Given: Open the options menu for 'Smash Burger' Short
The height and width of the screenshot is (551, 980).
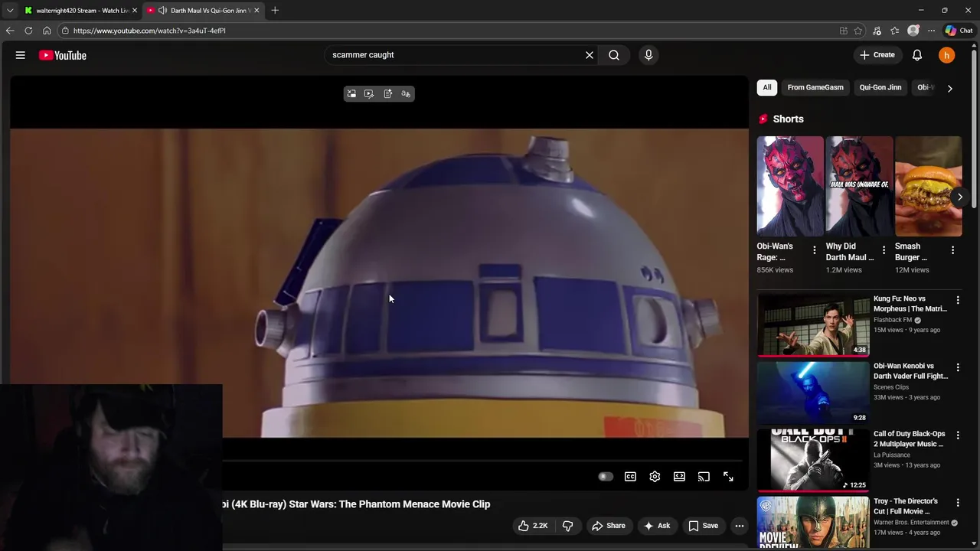Looking at the screenshot, I should (x=952, y=250).
